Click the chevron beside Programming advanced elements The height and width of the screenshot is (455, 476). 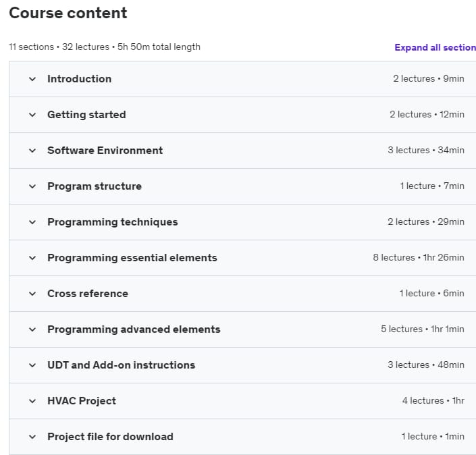(32, 329)
